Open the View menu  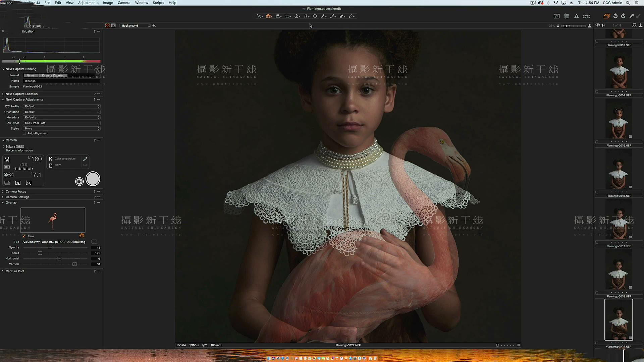(x=69, y=3)
